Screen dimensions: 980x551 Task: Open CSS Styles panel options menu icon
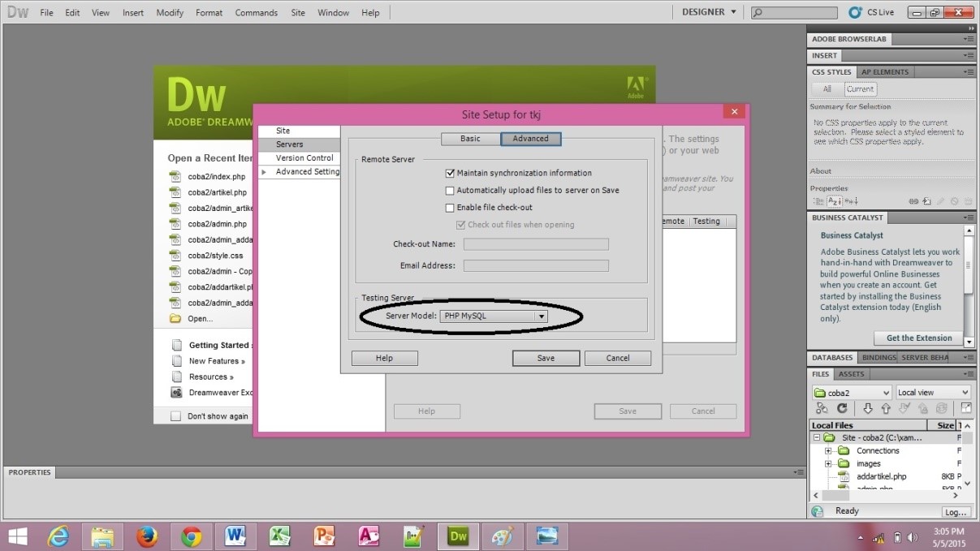(968, 71)
